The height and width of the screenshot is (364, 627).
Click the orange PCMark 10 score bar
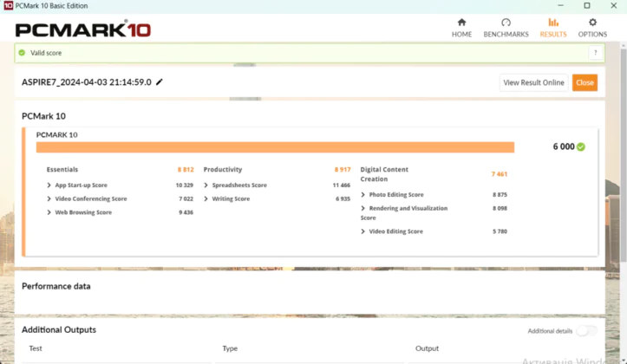click(x=275, y=147)
